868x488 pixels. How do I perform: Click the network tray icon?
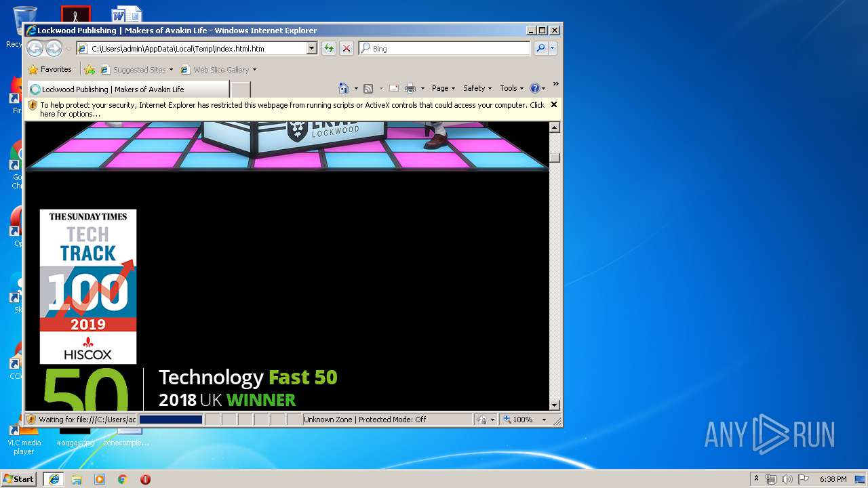coord(771,479)
